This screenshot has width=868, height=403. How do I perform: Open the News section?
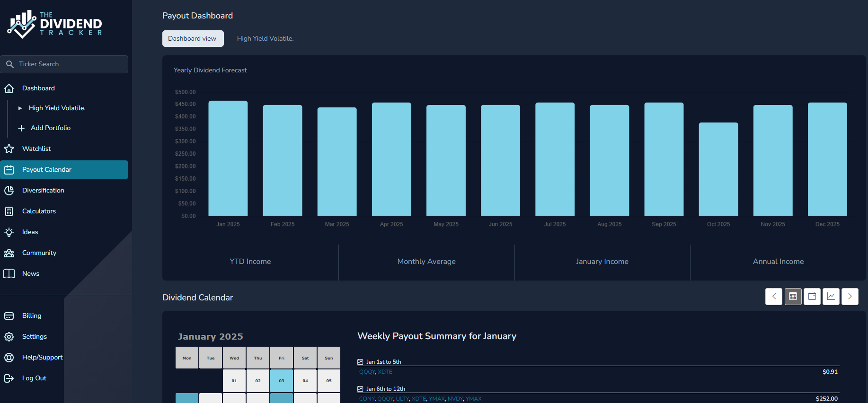31,274
